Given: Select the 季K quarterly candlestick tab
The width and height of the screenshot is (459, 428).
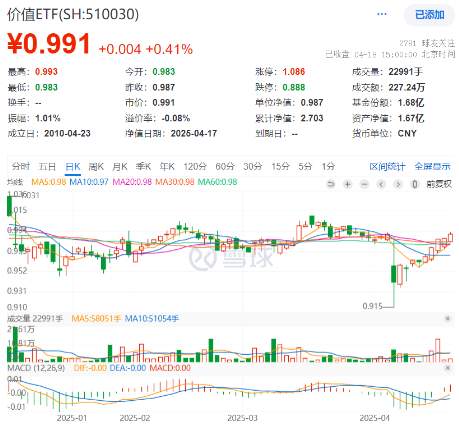Looking at the screenshot, I should click(x=143, y=166).
